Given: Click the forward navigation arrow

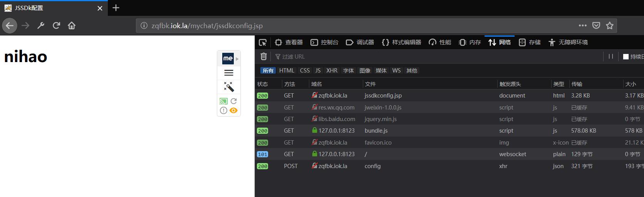Looking at the screenshot, I should click(25, 26).
